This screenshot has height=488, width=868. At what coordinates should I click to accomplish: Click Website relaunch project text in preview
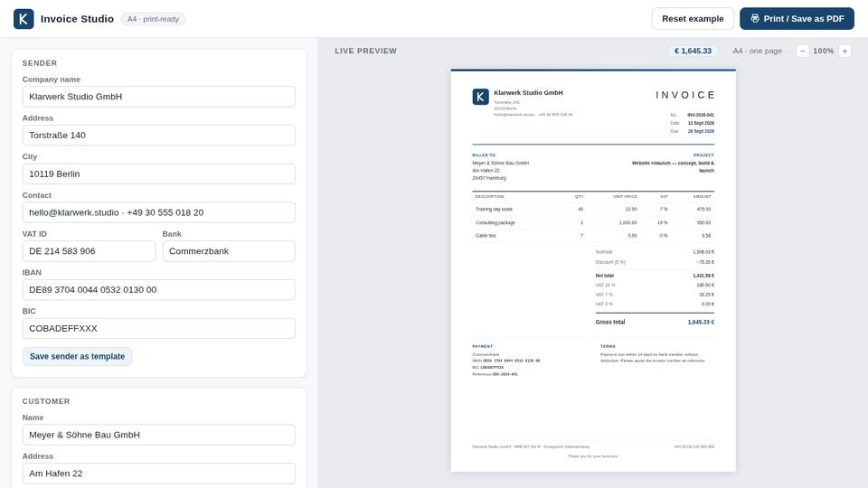(673, 166)
